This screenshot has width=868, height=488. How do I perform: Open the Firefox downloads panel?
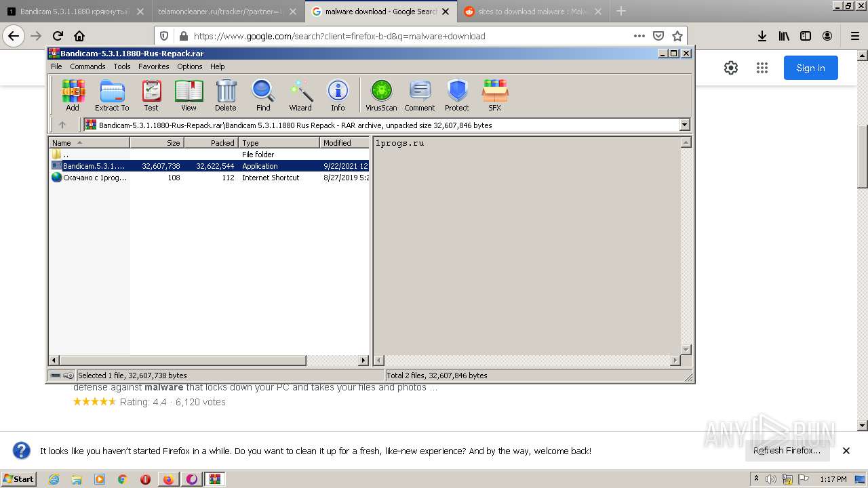[762, 37]
